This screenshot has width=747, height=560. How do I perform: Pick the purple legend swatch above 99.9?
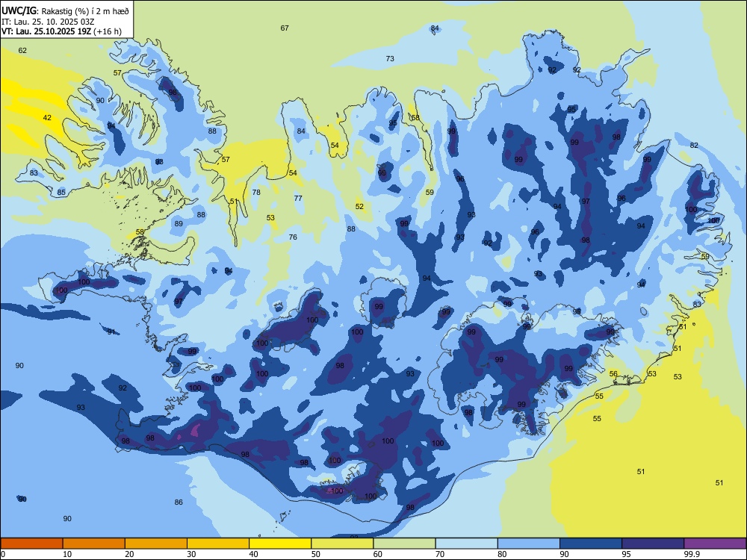pyautogui.click(x=715, y=544)
